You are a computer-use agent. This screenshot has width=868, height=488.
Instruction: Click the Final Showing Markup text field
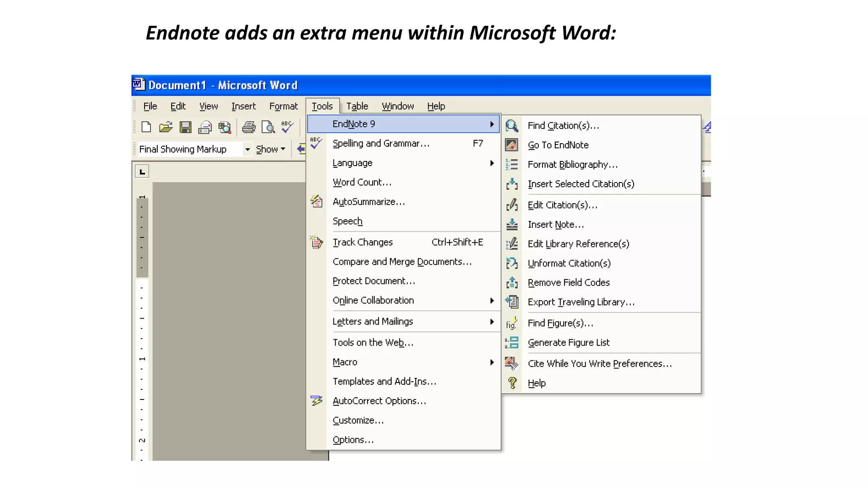tap(190, 149)
